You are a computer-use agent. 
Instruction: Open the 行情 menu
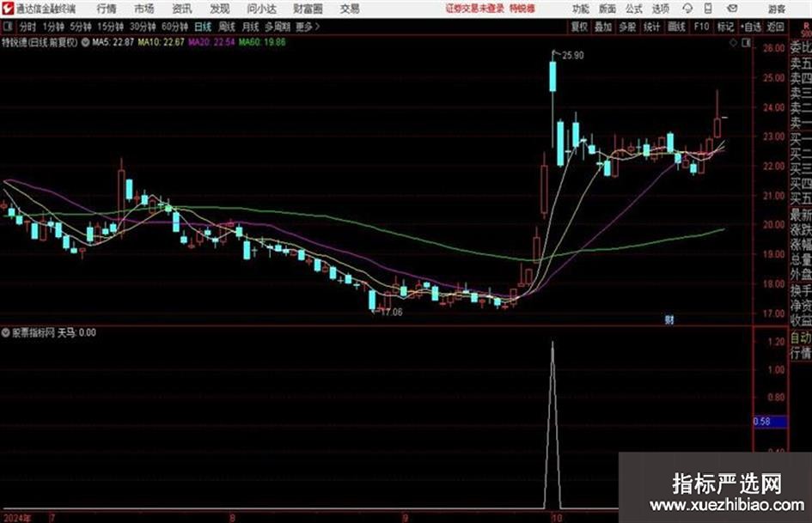coord(107,9)
